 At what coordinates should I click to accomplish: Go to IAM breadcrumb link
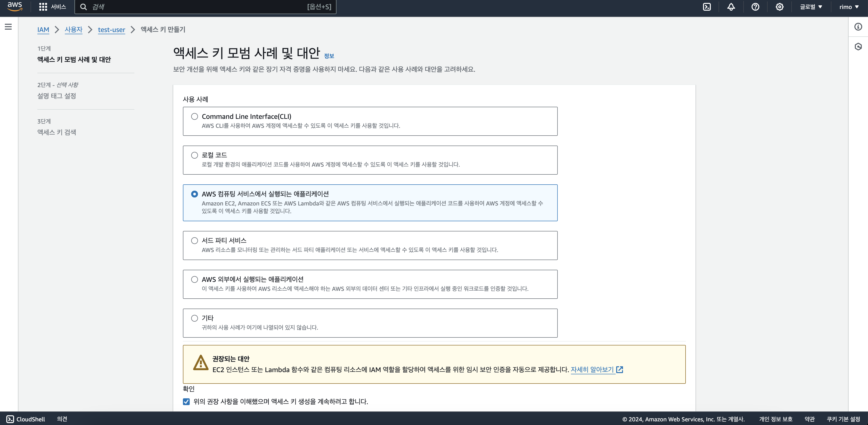tap(43, 30)
